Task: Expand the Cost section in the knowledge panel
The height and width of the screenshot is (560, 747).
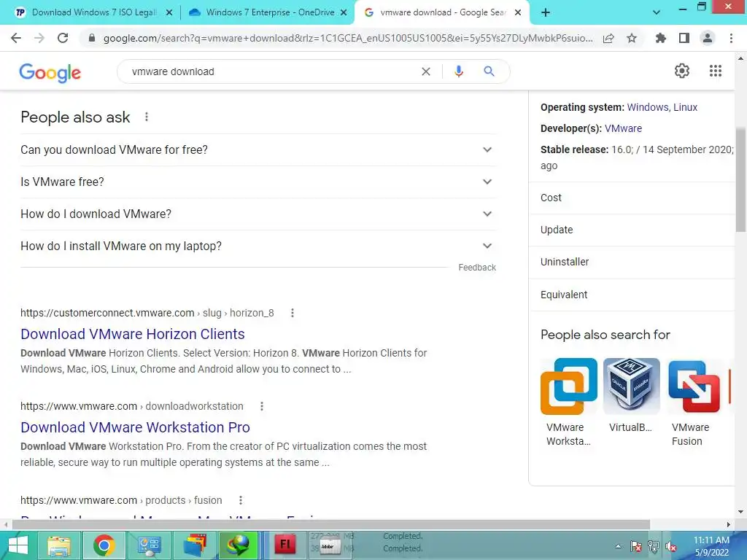Action: pyautogui.click(x=632, y=198)
